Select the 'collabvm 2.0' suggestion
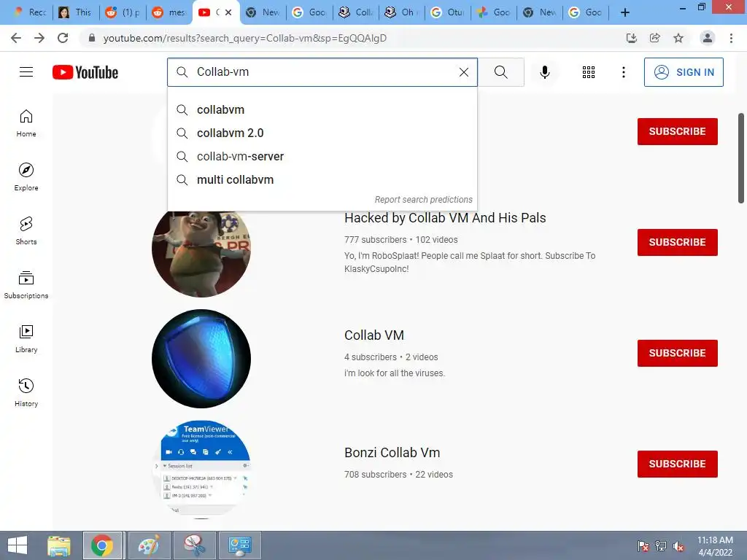 click(x=322, y=133)
